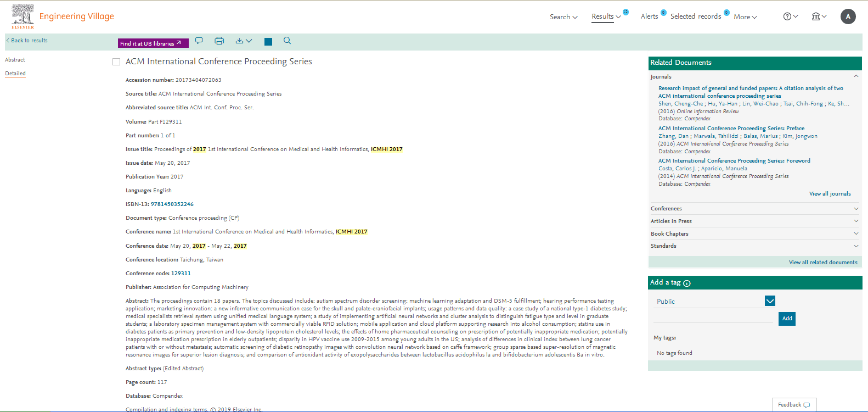Viewport: 868px width, 412px height.
Task: Click the Engineering Village title
Action: pyautogui.click(x=77, y=16)
